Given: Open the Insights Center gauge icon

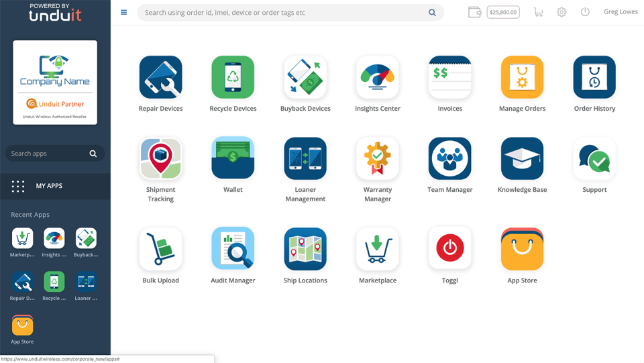Looking at the screenshot, I should point(378,77).
